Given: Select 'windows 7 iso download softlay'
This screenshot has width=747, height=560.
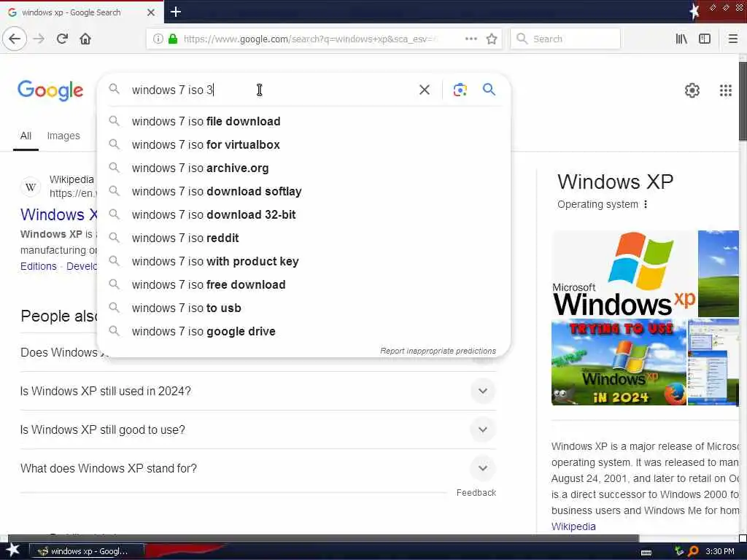Looking at the screenshot, I should click(303, 192).
